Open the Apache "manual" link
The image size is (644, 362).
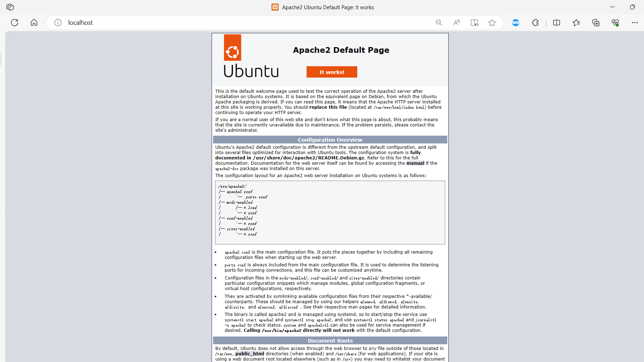click(415, 163)
